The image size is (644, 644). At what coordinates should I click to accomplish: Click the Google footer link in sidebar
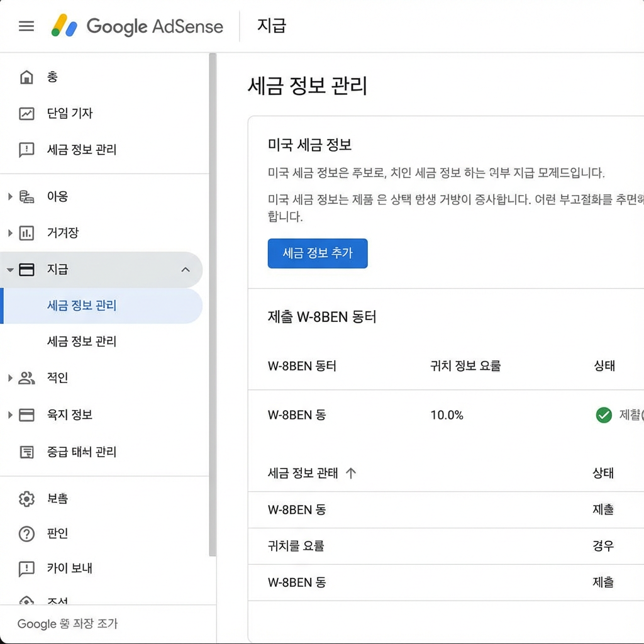[x=67, y=624]
